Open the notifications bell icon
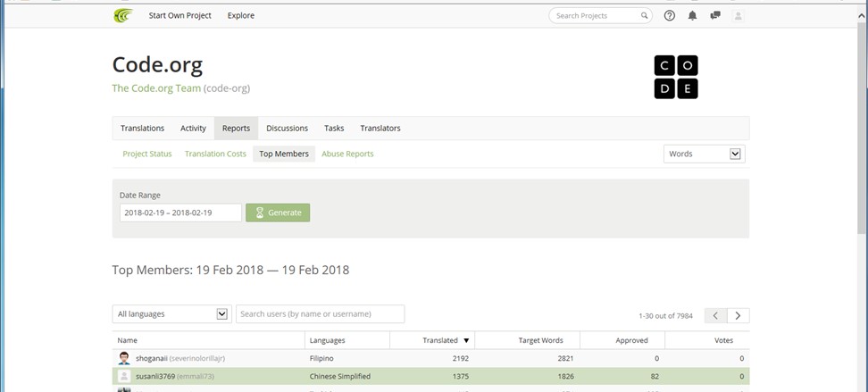This screenshot has height=392, width=868. (x=692, y=15)
